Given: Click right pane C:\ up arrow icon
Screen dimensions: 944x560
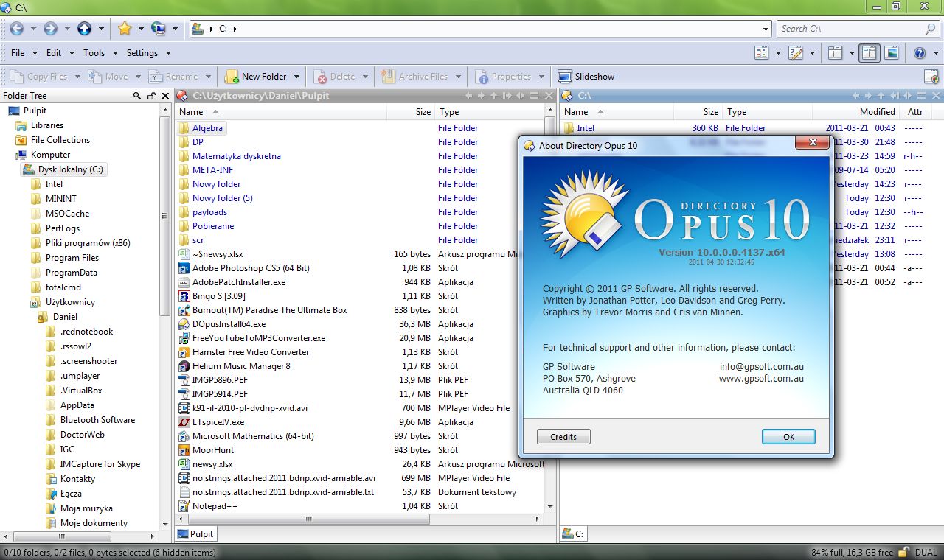Looking at the screenshot, I should pyautogui.click(x=881, y=96).
